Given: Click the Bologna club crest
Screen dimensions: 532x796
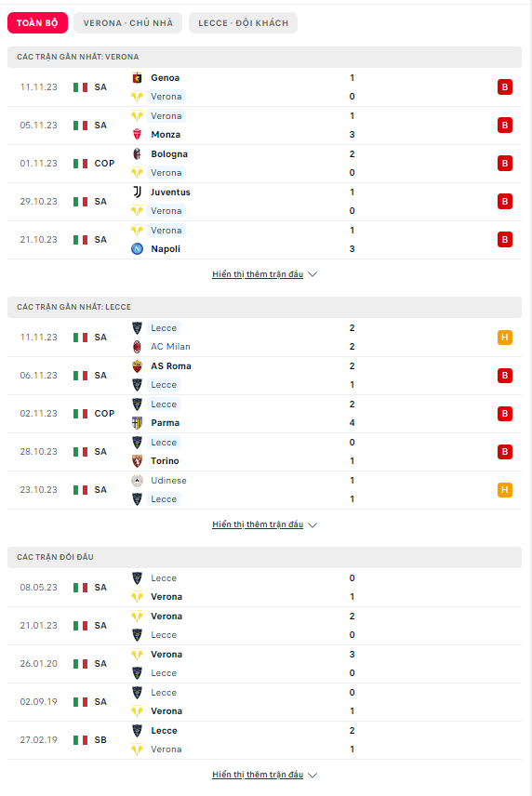Looking at the screenshot, I should coord(137,153).
